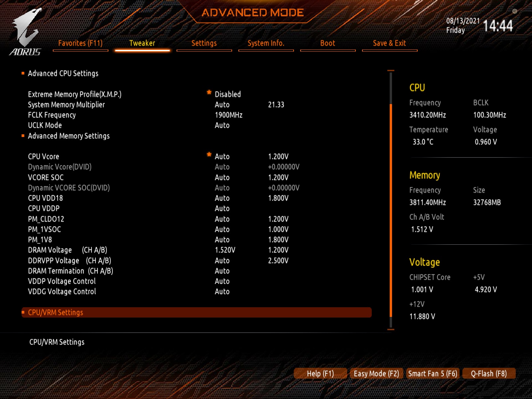Screen dimensions: 532x399
Task: Click the CPU temperature 33.0 °C reading
Action: pos(423,142)
